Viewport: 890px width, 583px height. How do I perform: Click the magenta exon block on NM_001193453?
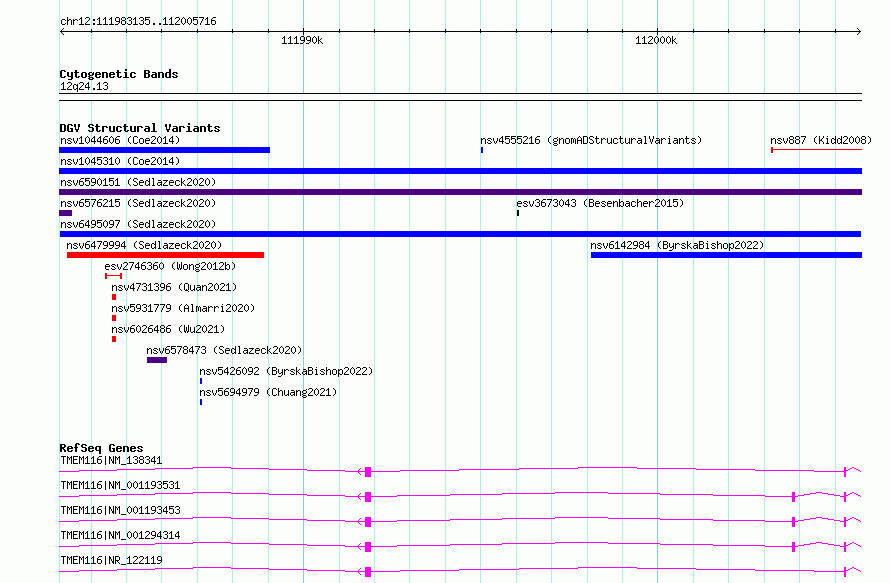368,522
